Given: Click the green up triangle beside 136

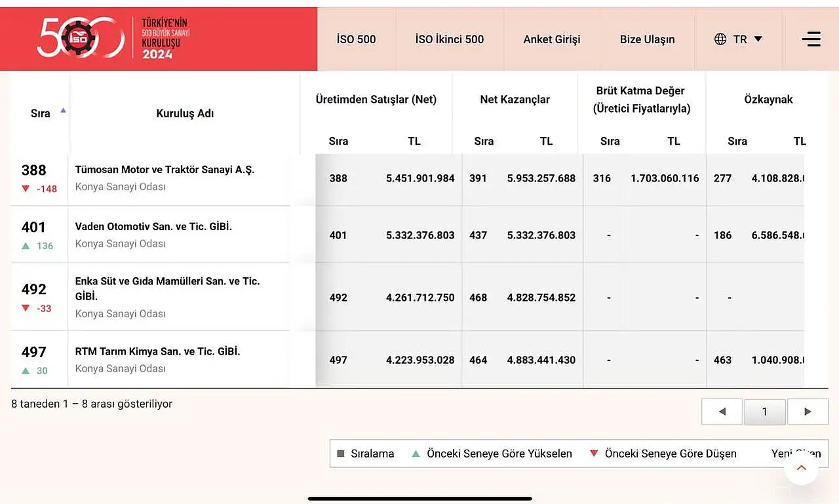Looking at the screenshot, I should pyautogui.click(x=26, y=246).
